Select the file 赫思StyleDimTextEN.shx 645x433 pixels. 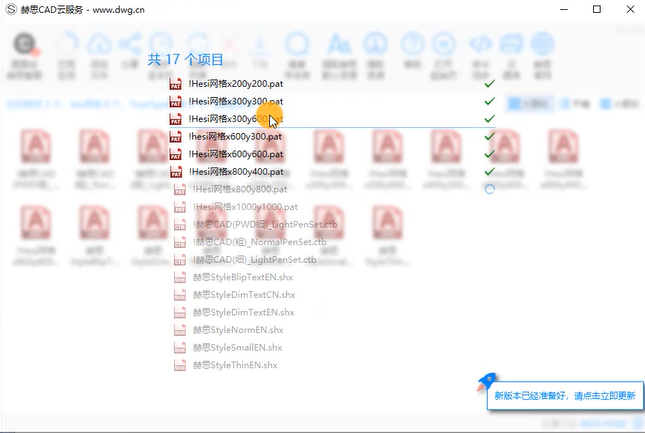[x=244, y=313]
